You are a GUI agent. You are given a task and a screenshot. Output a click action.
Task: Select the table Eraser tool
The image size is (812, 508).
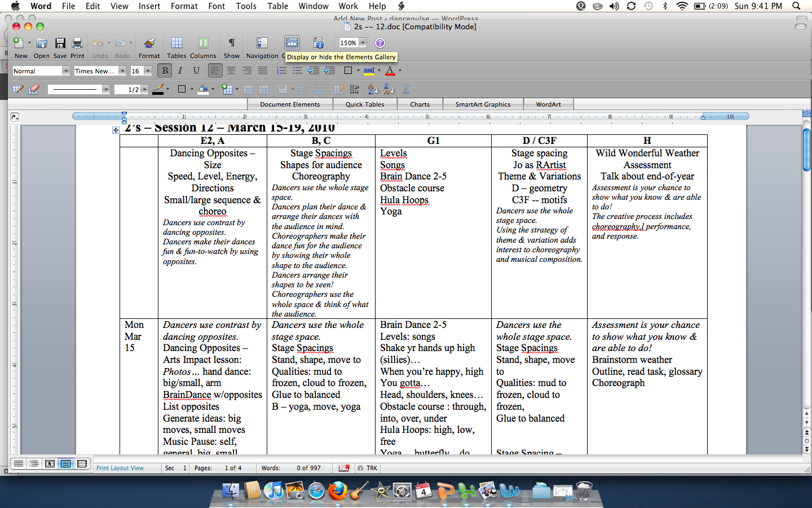pos(33,89)
